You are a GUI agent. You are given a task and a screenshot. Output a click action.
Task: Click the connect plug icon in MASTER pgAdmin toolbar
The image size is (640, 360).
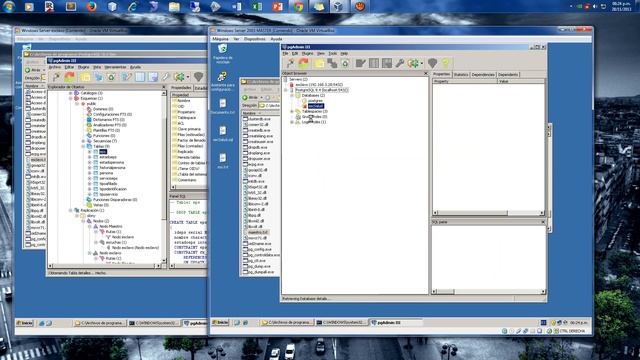(x=290, y=63)
